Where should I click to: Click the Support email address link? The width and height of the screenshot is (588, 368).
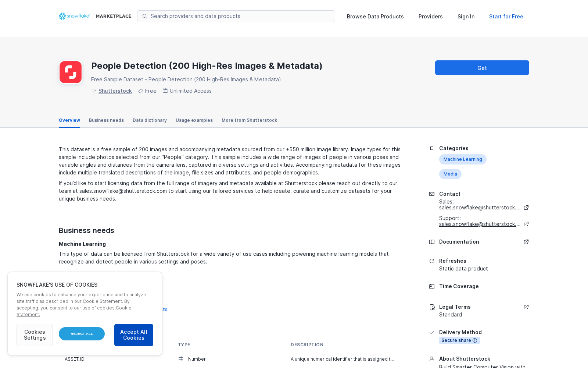[480, 224]
